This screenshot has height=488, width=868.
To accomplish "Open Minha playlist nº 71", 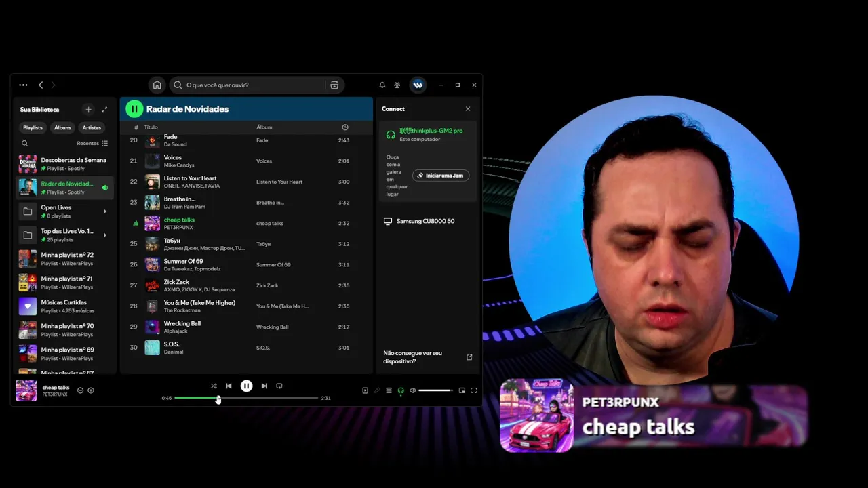I will (x=64, y=283).
